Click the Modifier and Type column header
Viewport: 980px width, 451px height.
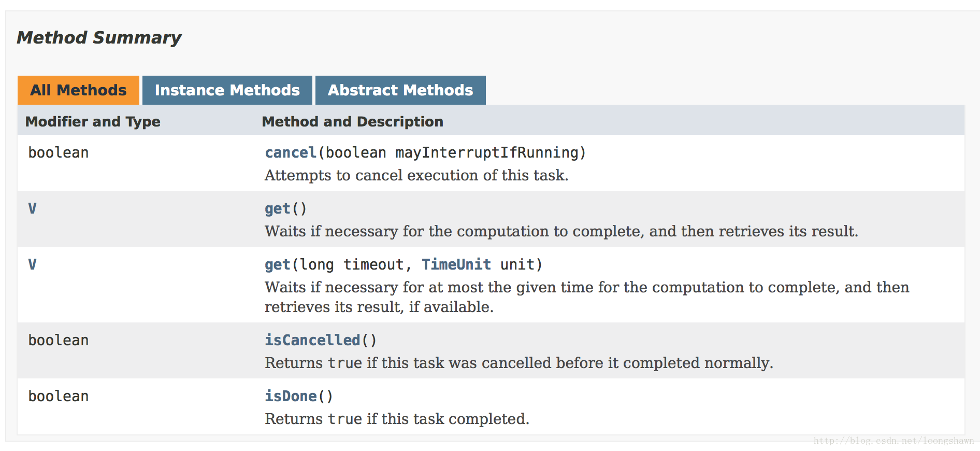click(93, 121)
